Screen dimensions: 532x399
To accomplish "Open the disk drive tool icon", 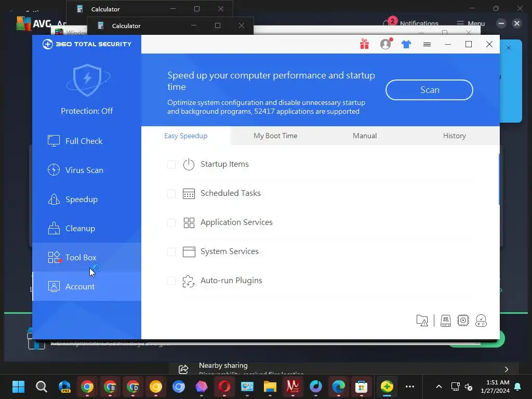I will [445, 321].
